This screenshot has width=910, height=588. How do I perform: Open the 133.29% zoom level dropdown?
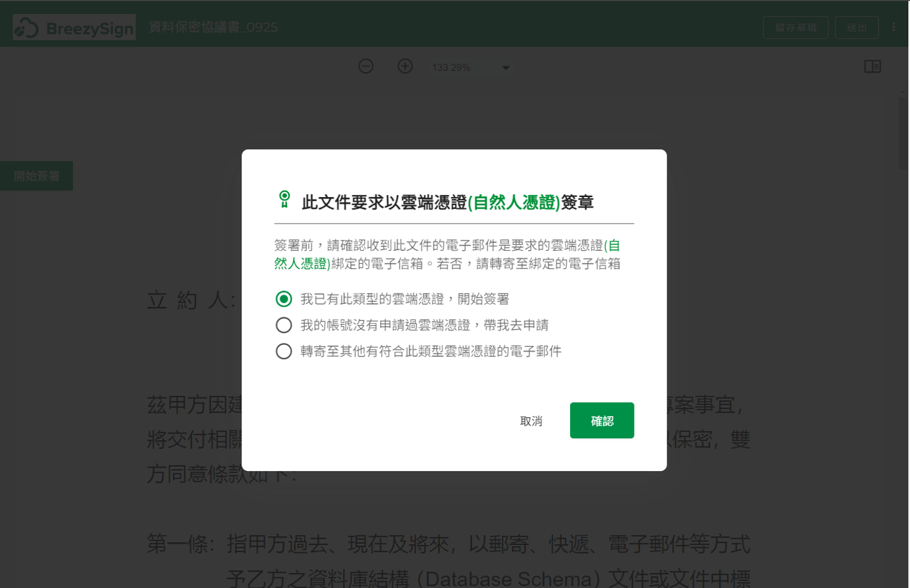(471, 68)
